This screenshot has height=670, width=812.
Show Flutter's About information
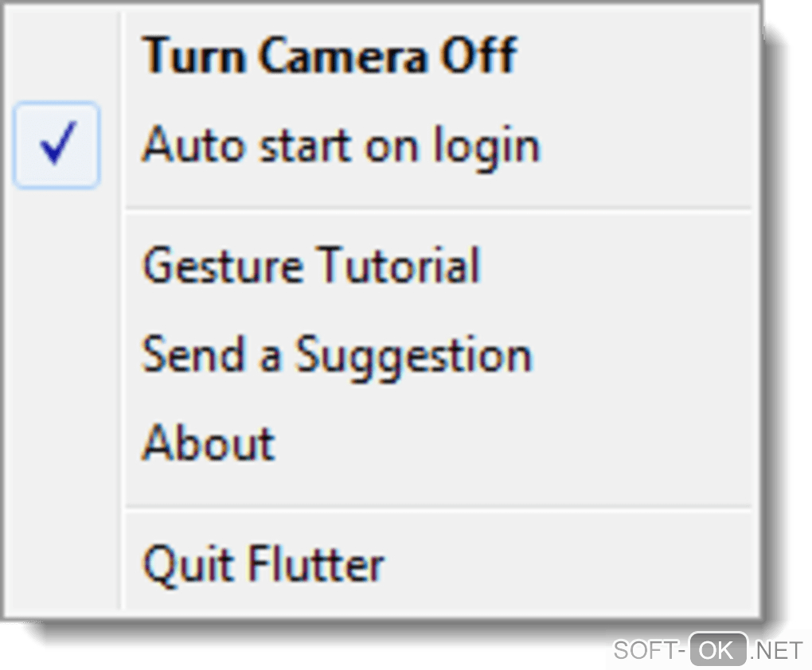click(209, 442)
